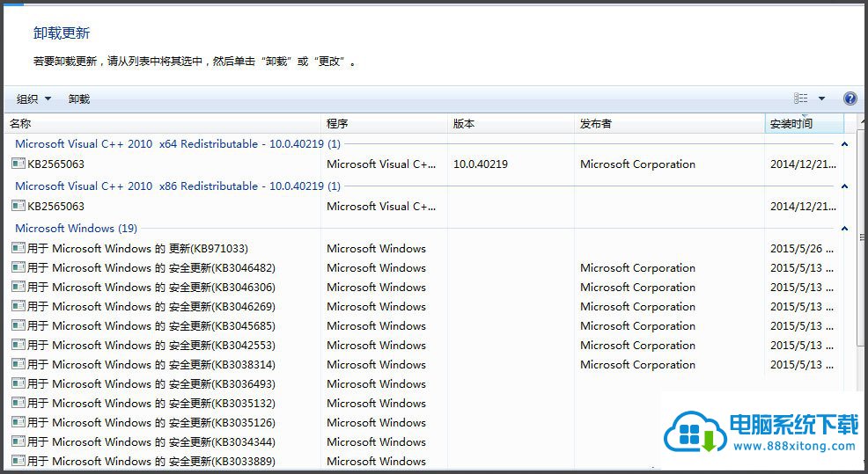Screen dimensions: 868x474
Task: Select 安全更新(KB3033889) row name
Action: (151, 462)
